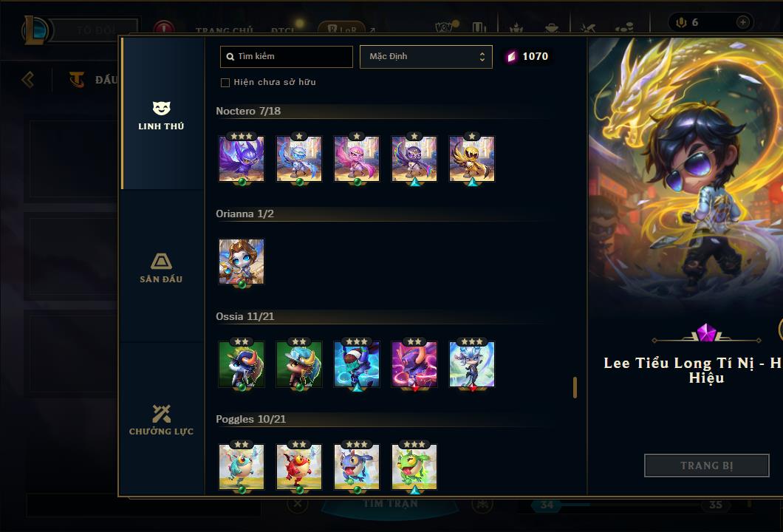Click the Trang Bị equip button
The width and height of the screenshot is (783, 532).
[707, 465]
